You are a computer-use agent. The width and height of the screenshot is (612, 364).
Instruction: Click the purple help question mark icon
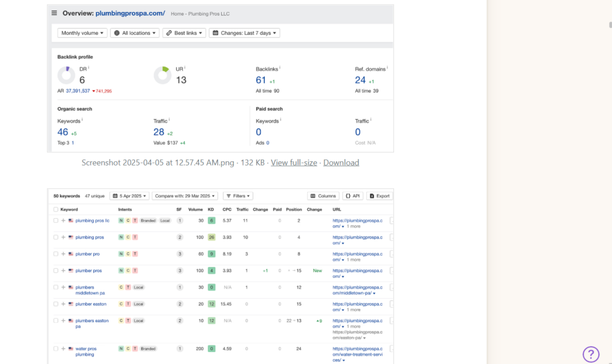[590, 354]
